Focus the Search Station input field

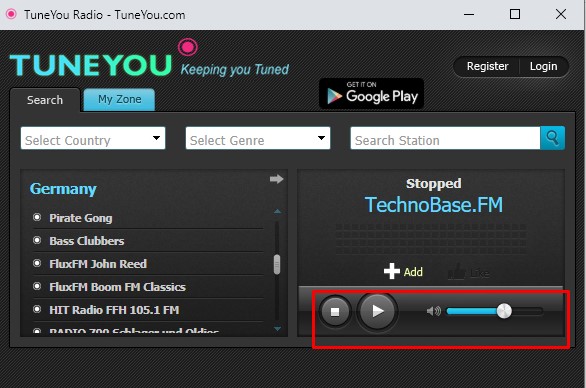point(445,138)
